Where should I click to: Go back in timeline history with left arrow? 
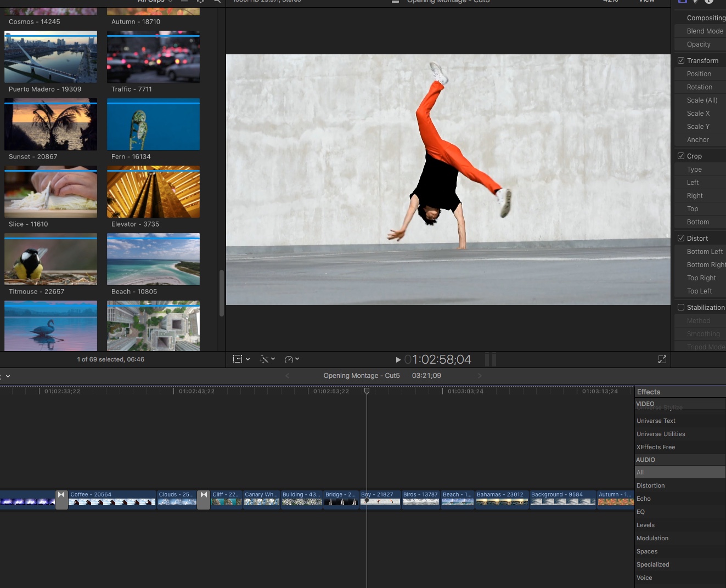pyautogui.click(x=287, y=376)
